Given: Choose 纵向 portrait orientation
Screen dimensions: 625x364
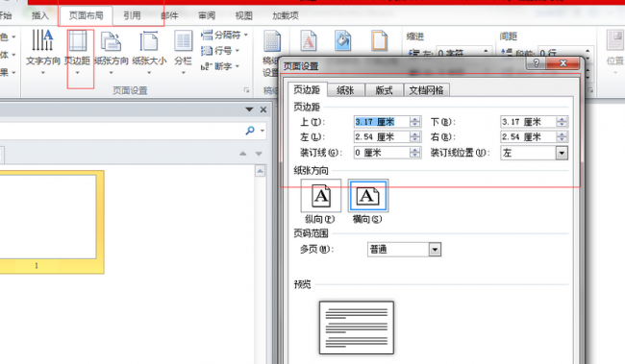Looking at the screenshot, I should [321, 196].
